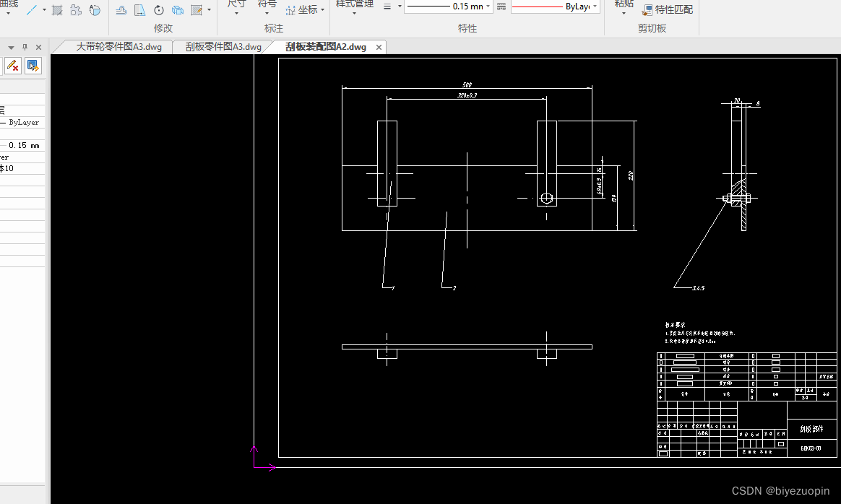This screenshot has height=504, width=841.
Task: Click the first modify icon above 修改
Action: [122, 9]
